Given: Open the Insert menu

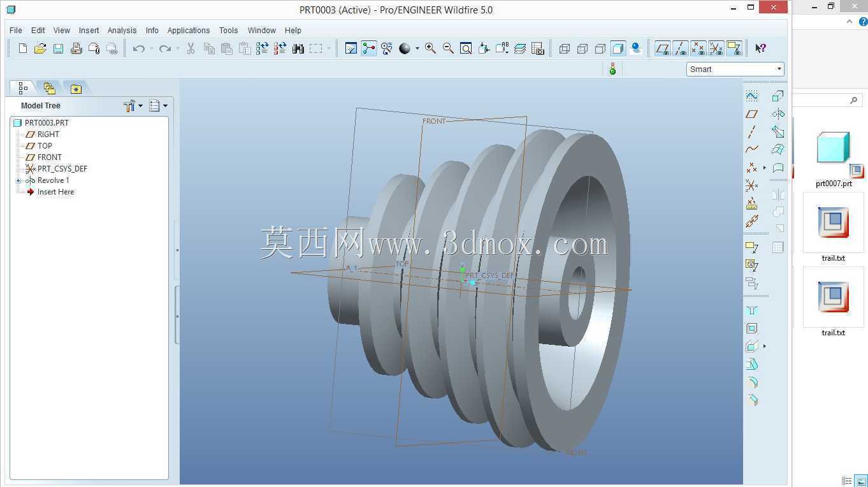Looking at the screenshot, I should (89, 30).
